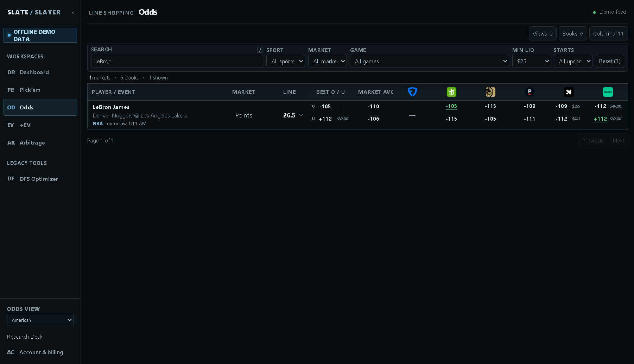This screenshot has width=634, height=364.
Task: Open the Sport filter dropdown
Action: [286, 61]
